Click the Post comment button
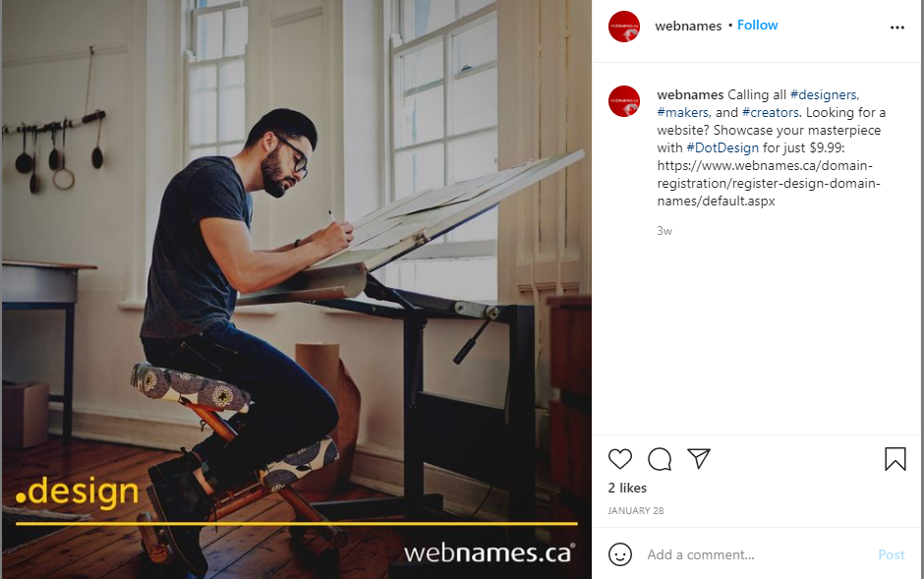 coord(891,554)
